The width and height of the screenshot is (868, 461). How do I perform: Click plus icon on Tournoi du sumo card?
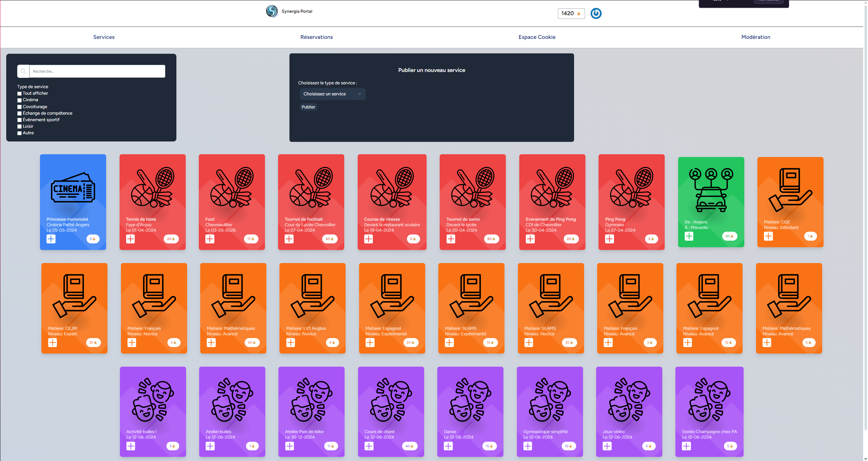point(451,239)
